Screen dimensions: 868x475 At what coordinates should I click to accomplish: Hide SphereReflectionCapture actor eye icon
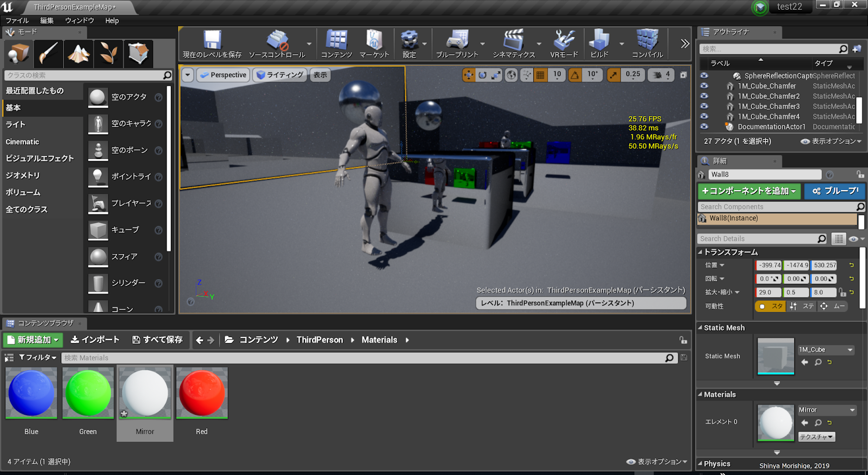704,75
